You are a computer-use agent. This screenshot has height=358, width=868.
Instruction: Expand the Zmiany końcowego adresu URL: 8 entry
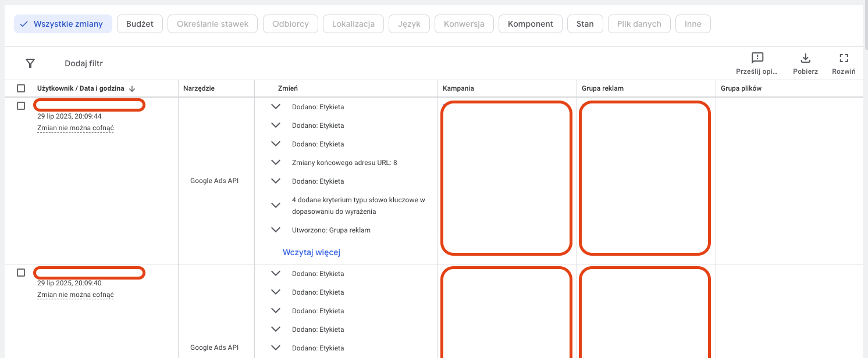276,163
